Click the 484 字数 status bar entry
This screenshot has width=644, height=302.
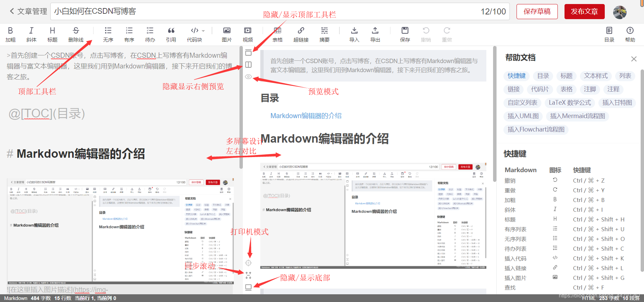(41, 298)
